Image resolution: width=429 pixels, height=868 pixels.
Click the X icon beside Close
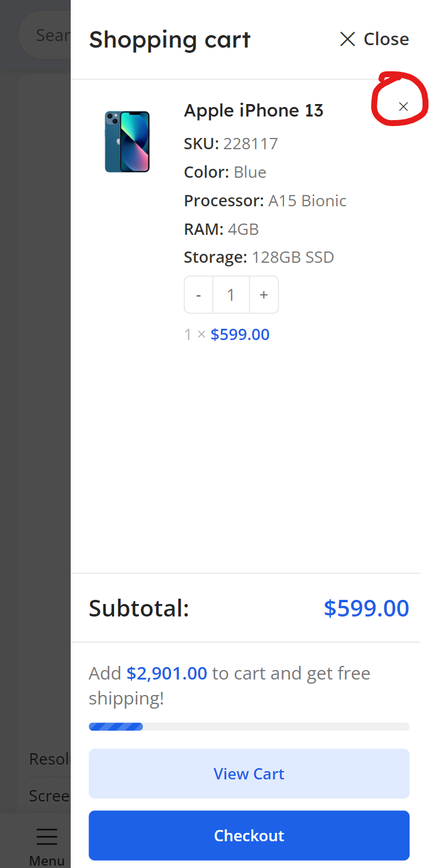[x=347, y=39]
